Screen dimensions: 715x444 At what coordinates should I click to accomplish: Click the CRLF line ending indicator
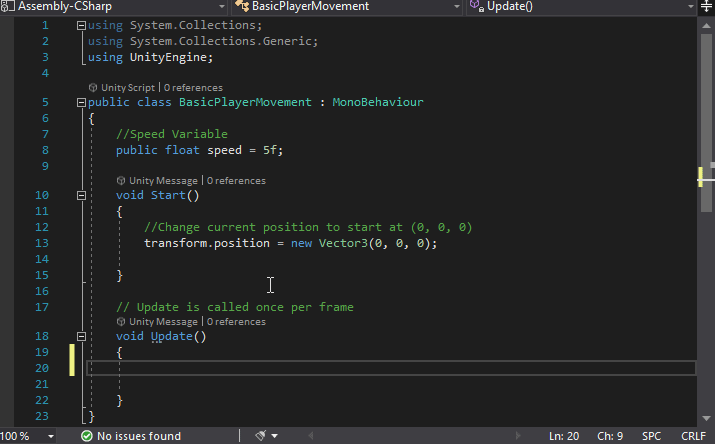pos(694,436)
